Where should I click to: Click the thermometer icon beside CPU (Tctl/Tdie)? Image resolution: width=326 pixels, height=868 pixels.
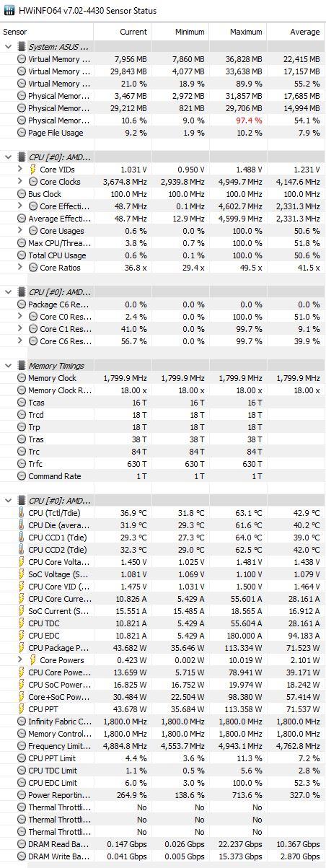(x=21, y=513)
